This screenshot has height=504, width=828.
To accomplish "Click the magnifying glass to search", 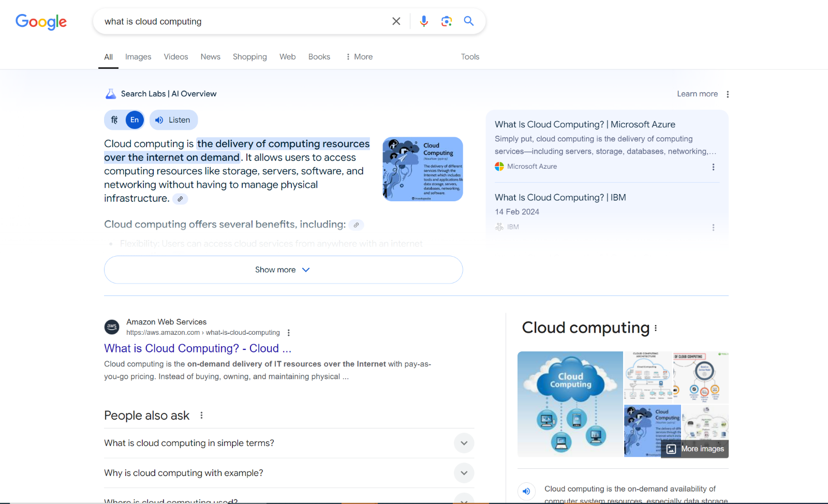I will [x=468, y=21].
